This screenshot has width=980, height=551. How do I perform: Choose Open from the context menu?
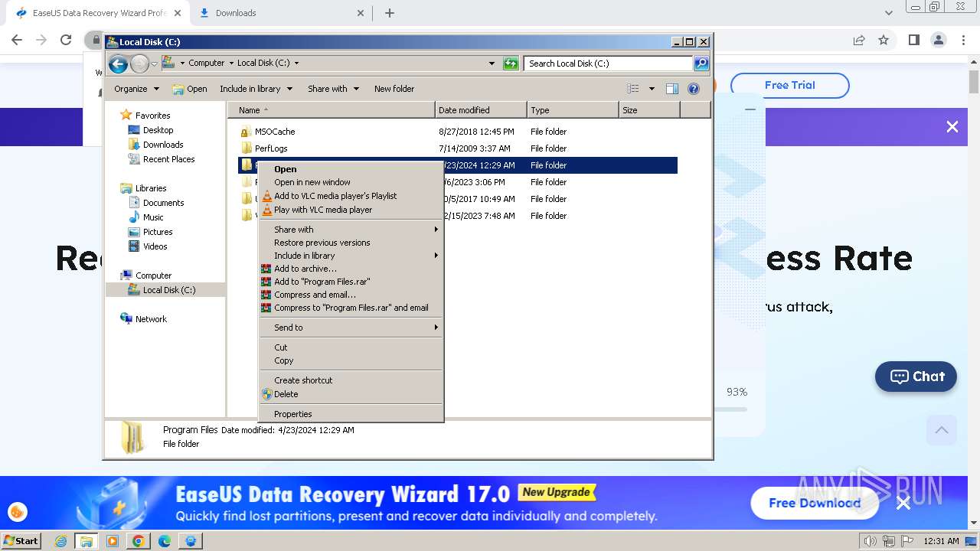351,169
